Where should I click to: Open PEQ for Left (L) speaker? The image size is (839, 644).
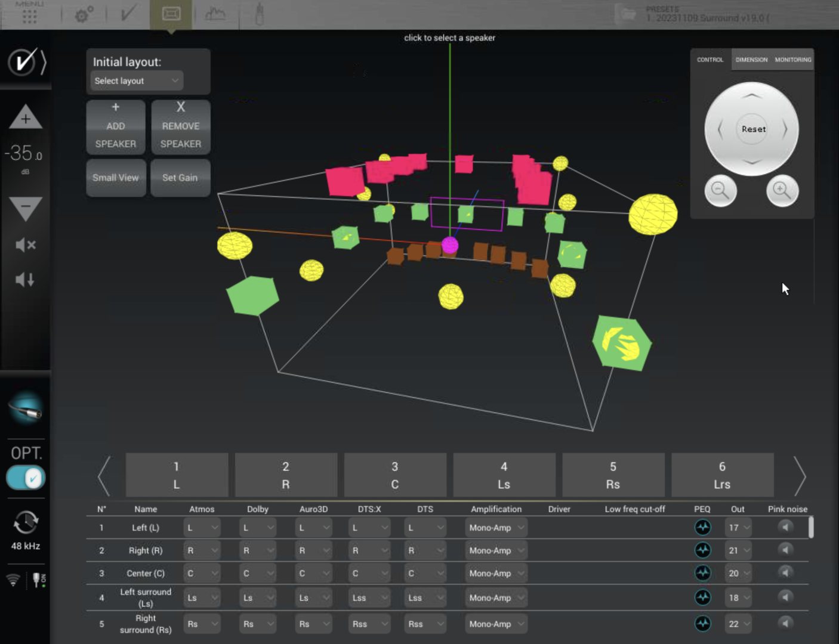click(x=702, y=528)
